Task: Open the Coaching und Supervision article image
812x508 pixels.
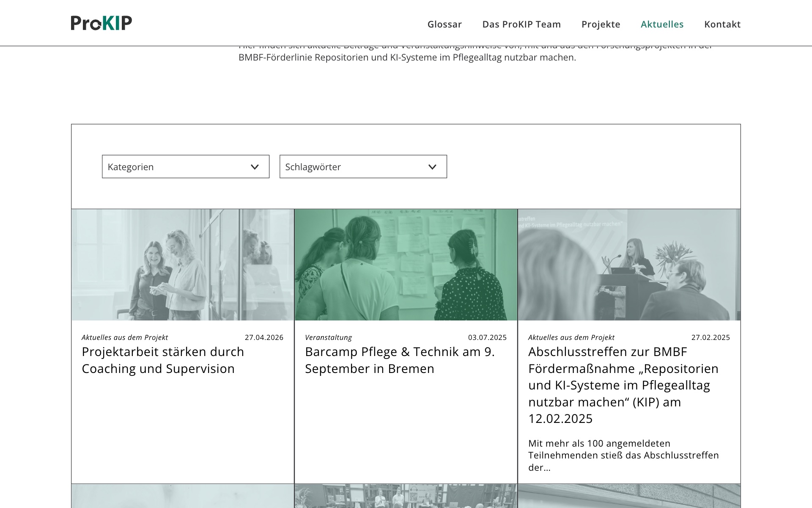Action: (x=183, y=265)
